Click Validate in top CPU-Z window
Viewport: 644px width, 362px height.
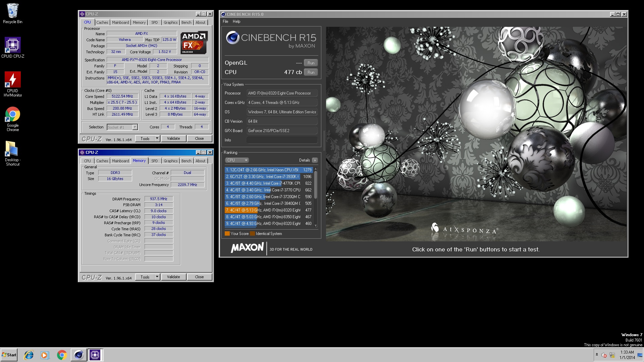tap(173, 138)
